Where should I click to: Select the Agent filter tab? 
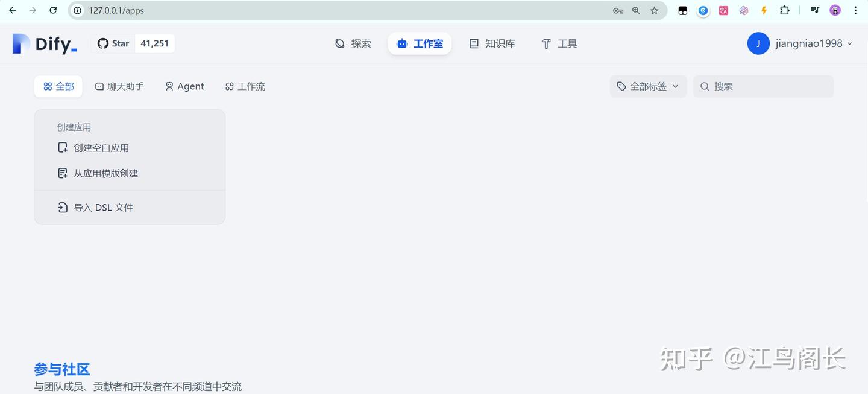[x=184, y=86]
